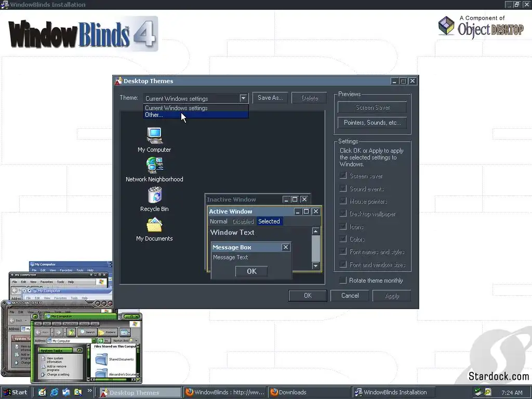Click the 7:24 AM clock
Screen dimensions: 532x399
coord(512,393)
